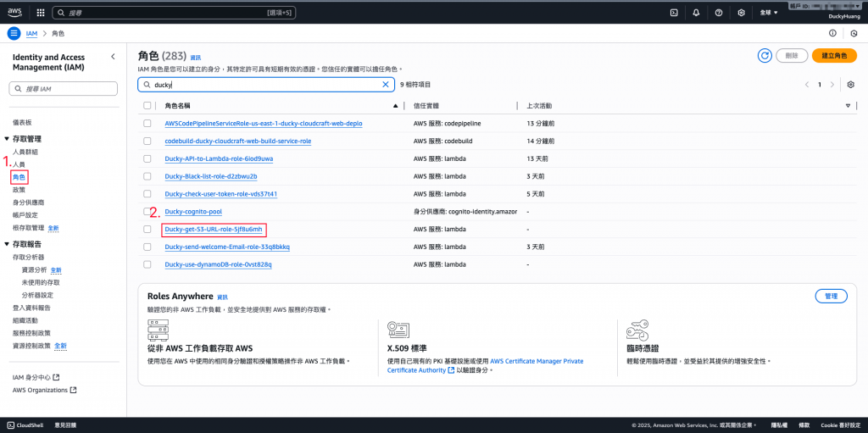Open 登入資料報告 in the sidebar
This screenshot has height=433, width=868.
[x=31, y=308]
